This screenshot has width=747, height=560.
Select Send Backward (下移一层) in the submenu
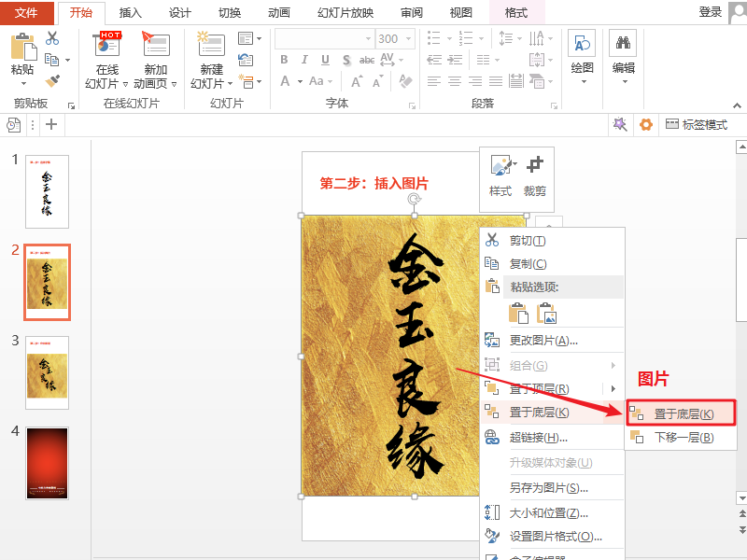point(681,437)
